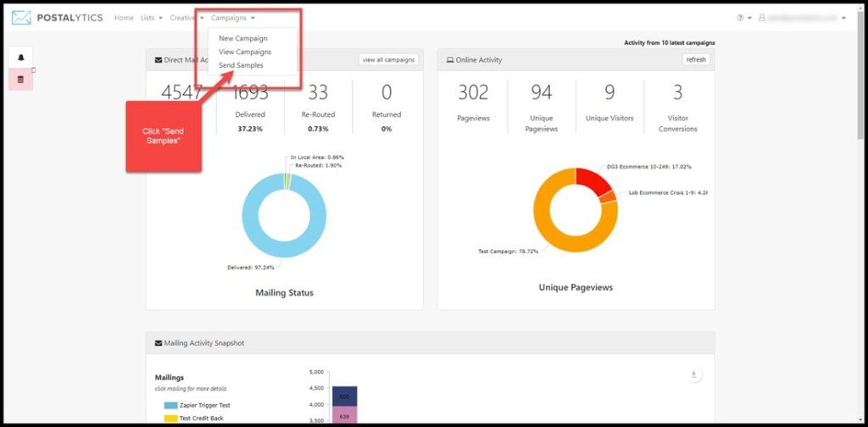Image resolution: width=868 pixels, height=427 pixels.
Task: Expand the Creative dropdown menu
Action: coord(186,18)
